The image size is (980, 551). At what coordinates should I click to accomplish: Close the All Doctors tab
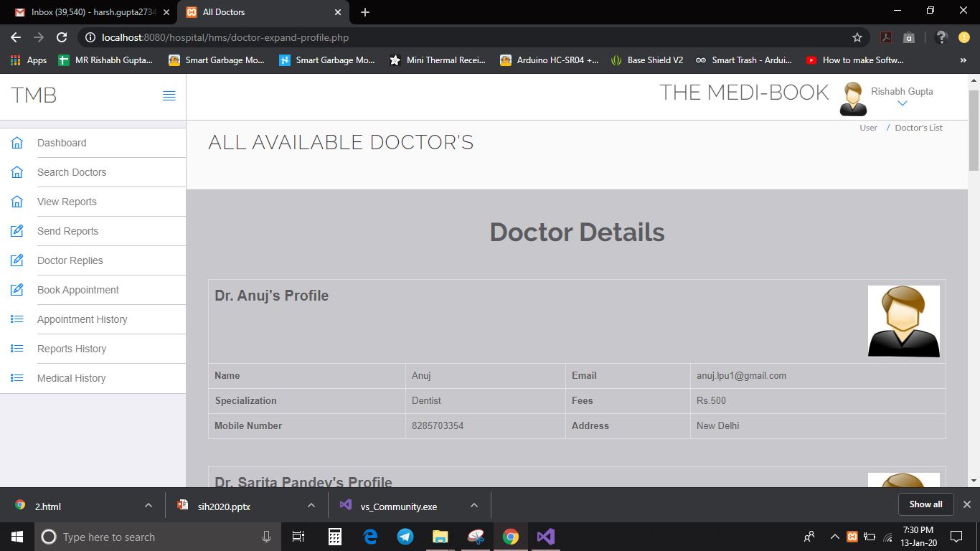pyautogui.click(x=337, y=12)
